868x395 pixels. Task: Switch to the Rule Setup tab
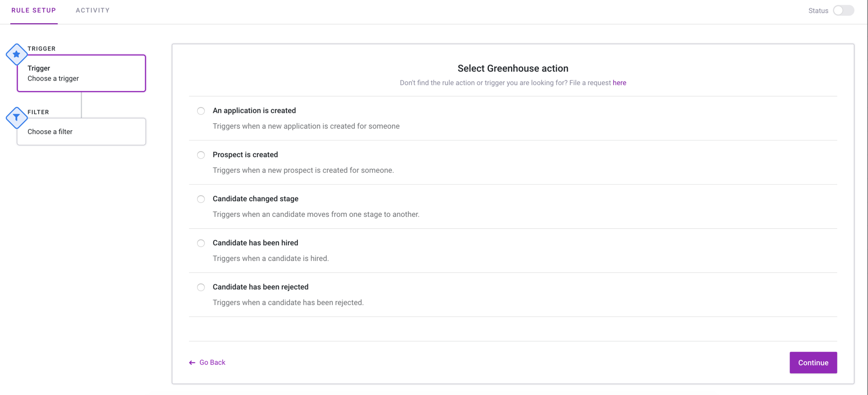pos(34,10)
